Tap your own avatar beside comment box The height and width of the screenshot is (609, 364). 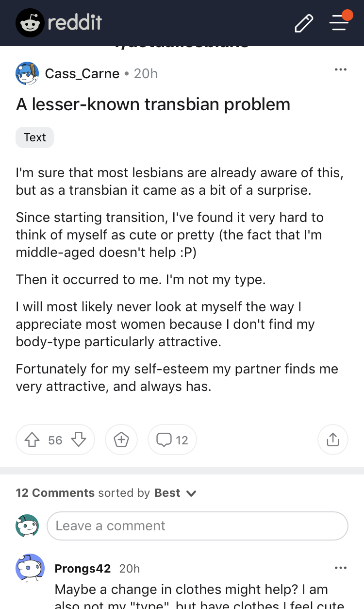[x=27, y=526]
